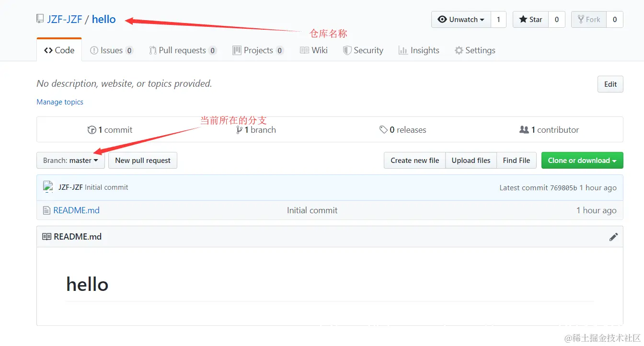
Task: Open the Unwatch dropdown button
Action: (461, 20)
